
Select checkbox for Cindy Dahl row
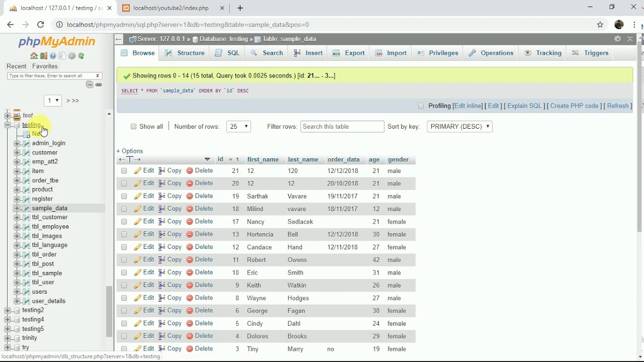(124, 323)
